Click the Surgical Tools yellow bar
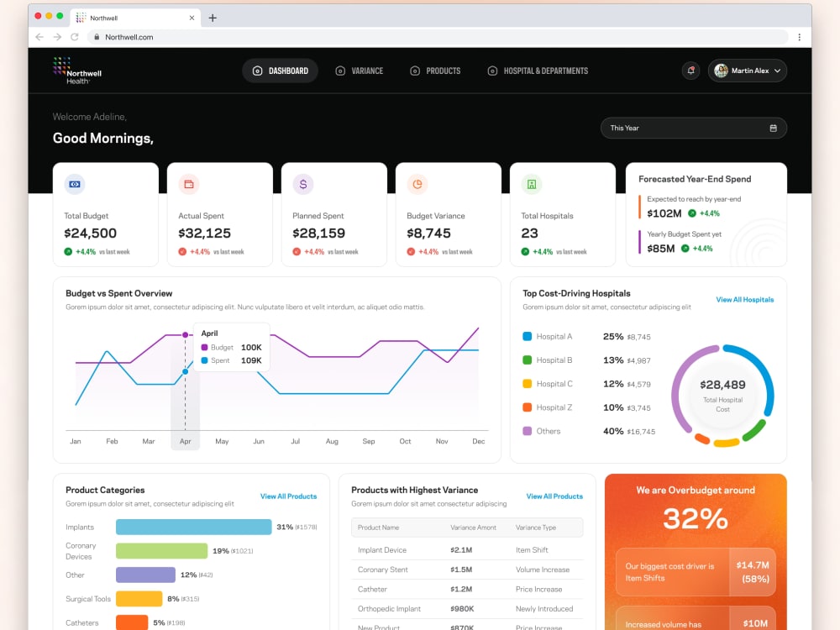840x630 pixels. tap(139, 598)
